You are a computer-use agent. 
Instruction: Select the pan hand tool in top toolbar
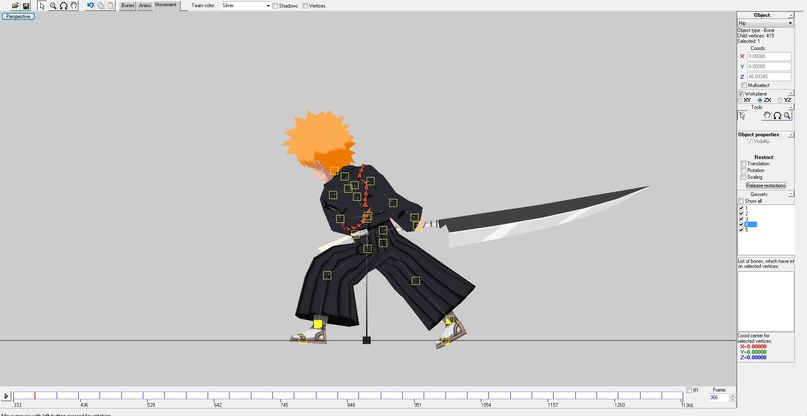[74, 6]
